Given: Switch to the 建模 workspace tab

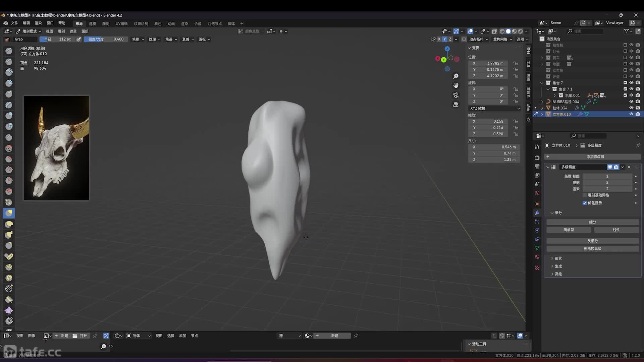Looking at the screenshot, I should point(93,24).
